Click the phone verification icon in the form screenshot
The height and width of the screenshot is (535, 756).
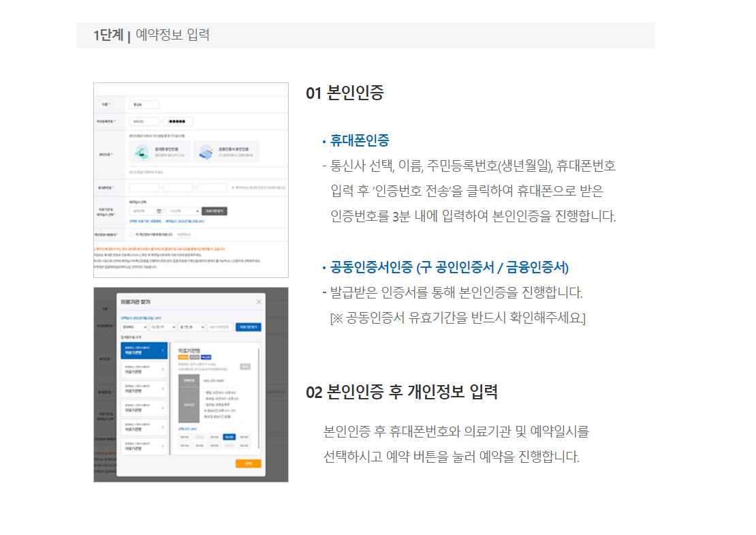click(x=141, y=153)
